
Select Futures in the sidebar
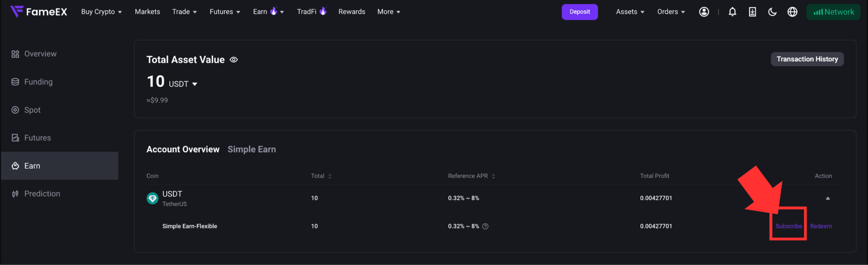pos(59,138)
